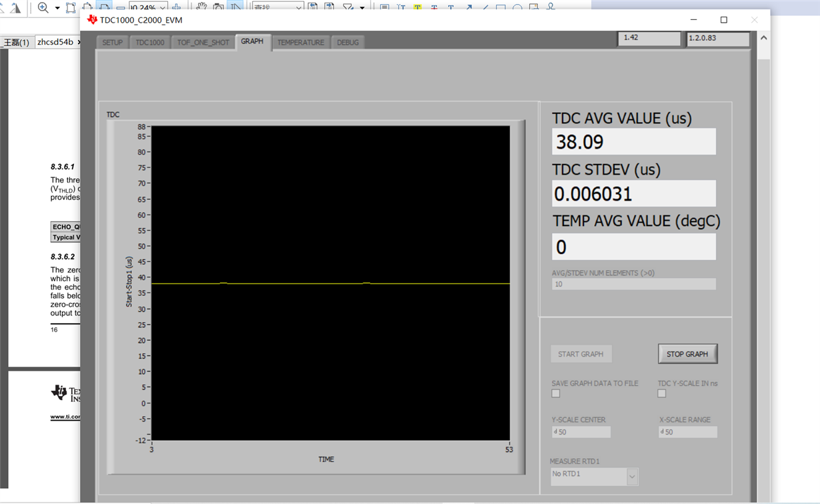
Task: Click the X-axis end label 53
Action: coord(509,449)
